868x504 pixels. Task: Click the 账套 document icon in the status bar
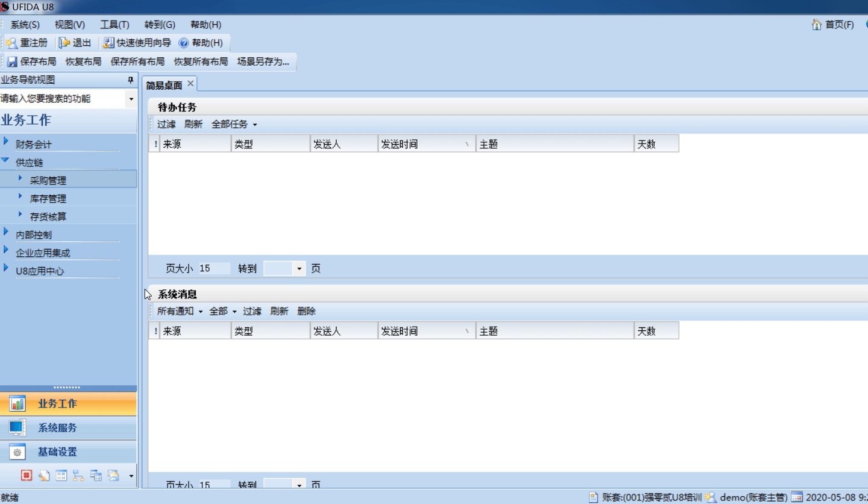(x=593, y=497)
